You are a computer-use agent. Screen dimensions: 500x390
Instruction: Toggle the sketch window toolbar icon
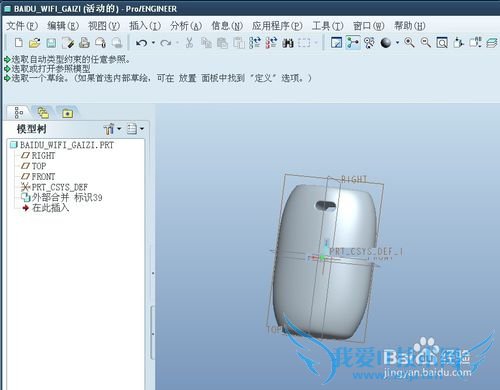[x=336, y=43]
